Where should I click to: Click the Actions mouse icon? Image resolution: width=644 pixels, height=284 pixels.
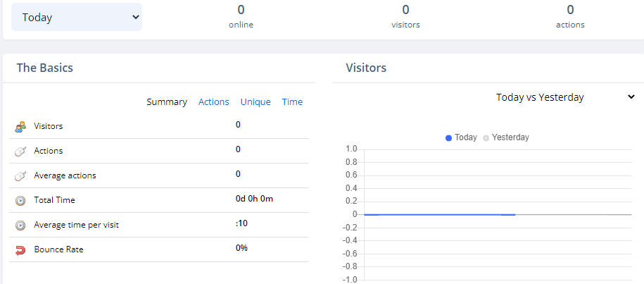(20, 151)
